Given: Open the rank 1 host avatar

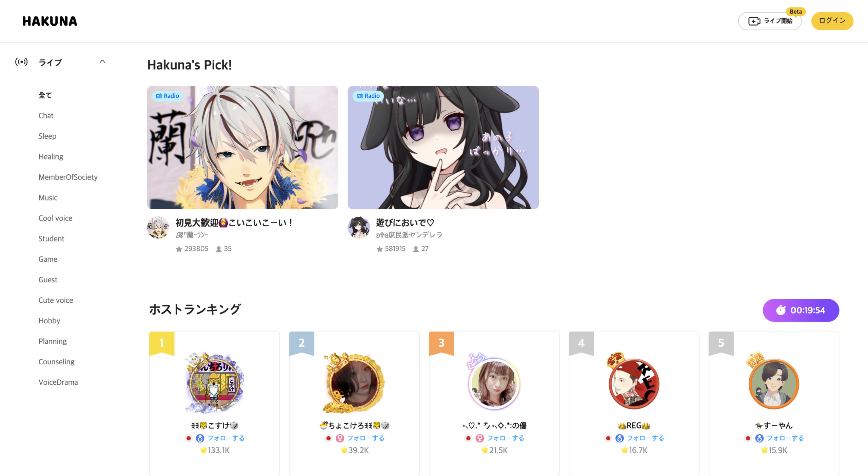Looking at the screenshot, I should click(x=214, y=382).
